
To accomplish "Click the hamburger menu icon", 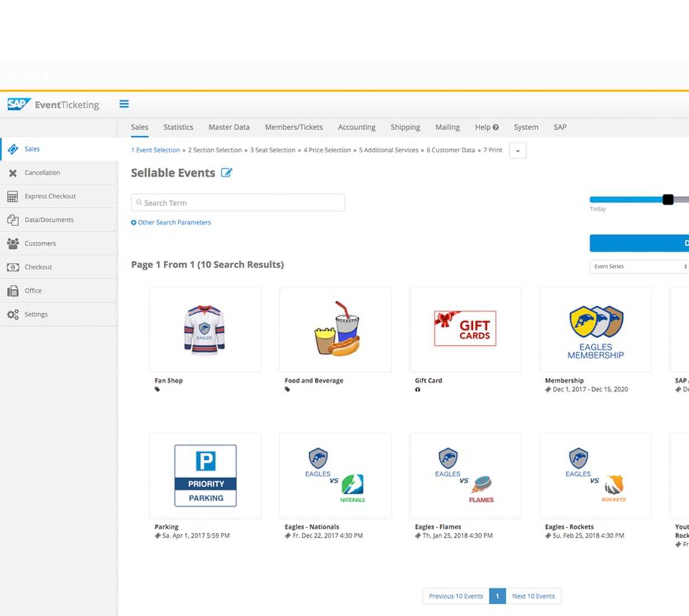I will [124, 104].
